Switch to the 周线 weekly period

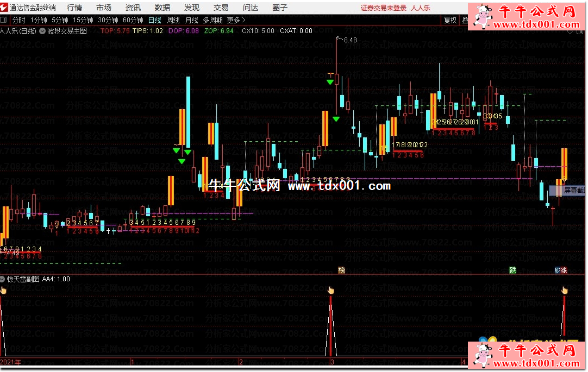point(173,20)
